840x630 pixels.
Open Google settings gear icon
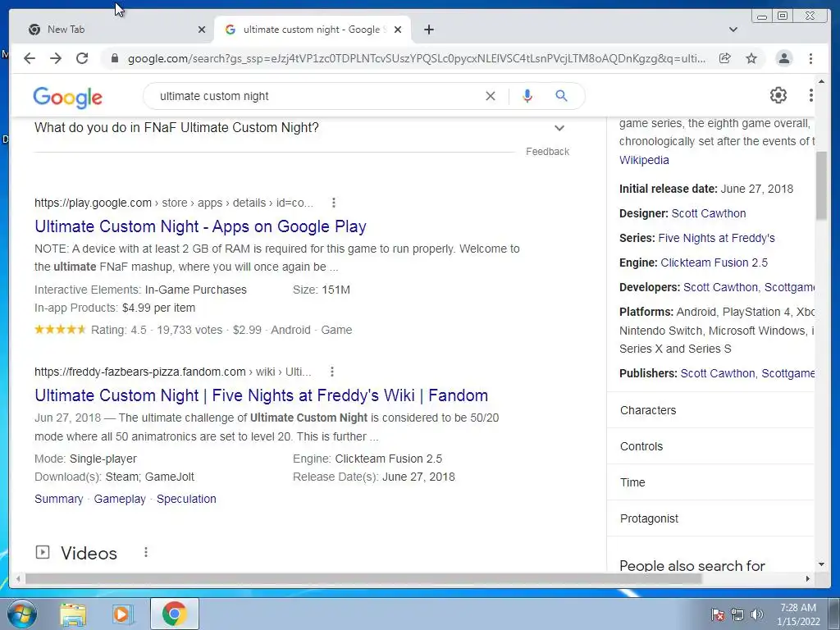[x=778, y=95]
